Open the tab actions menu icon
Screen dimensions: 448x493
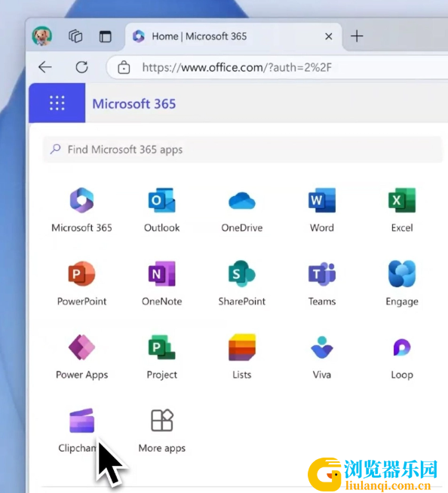[105, 36]
